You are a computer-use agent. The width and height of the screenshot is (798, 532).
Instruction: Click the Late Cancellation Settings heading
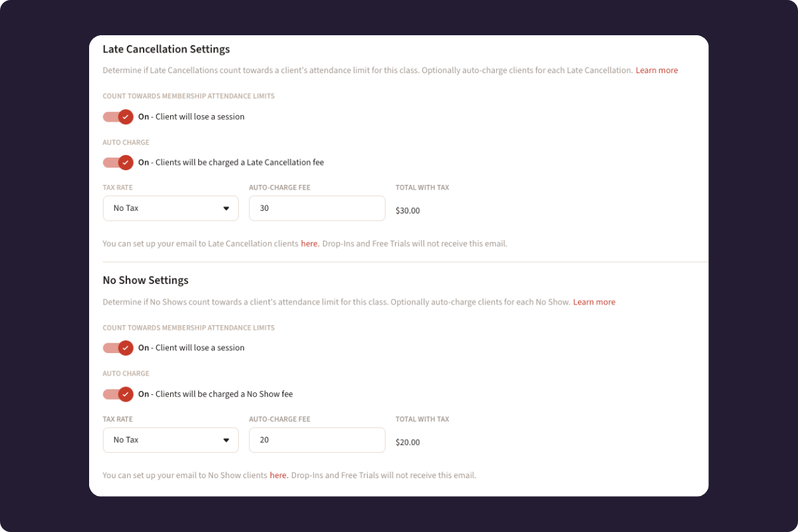tap(166, 49)
